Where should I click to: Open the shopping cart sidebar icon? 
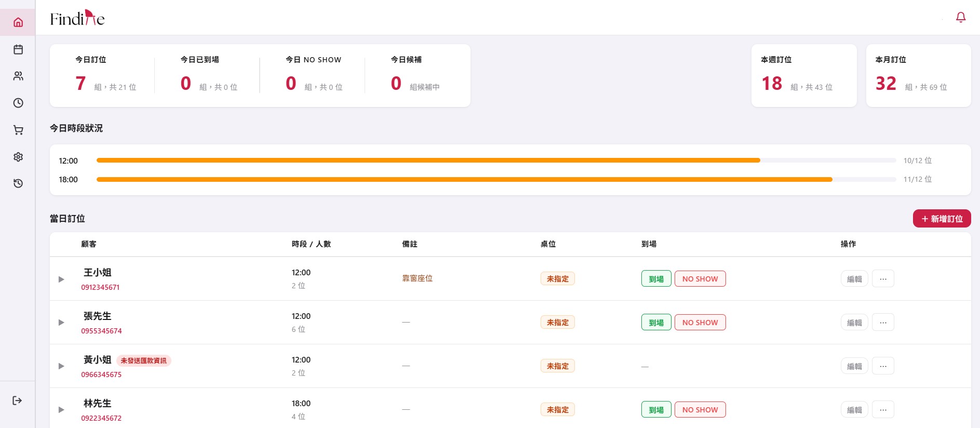point(18,130)
